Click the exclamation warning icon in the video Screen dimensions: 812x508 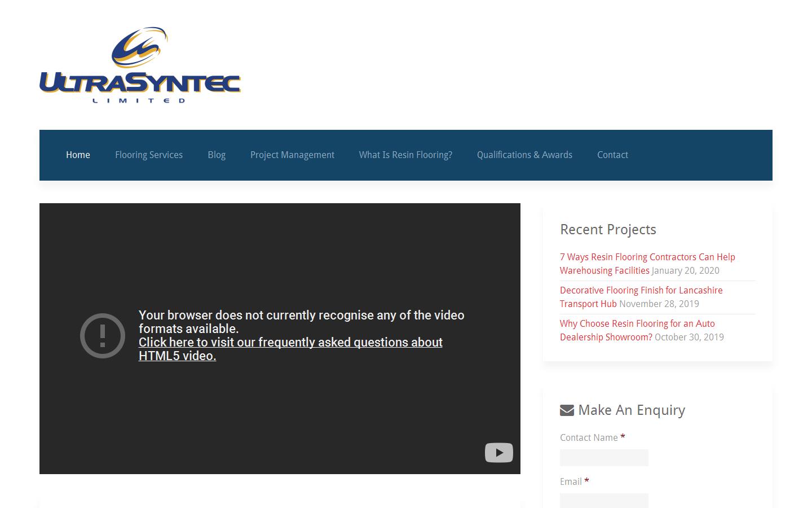[x=102, y=335]
